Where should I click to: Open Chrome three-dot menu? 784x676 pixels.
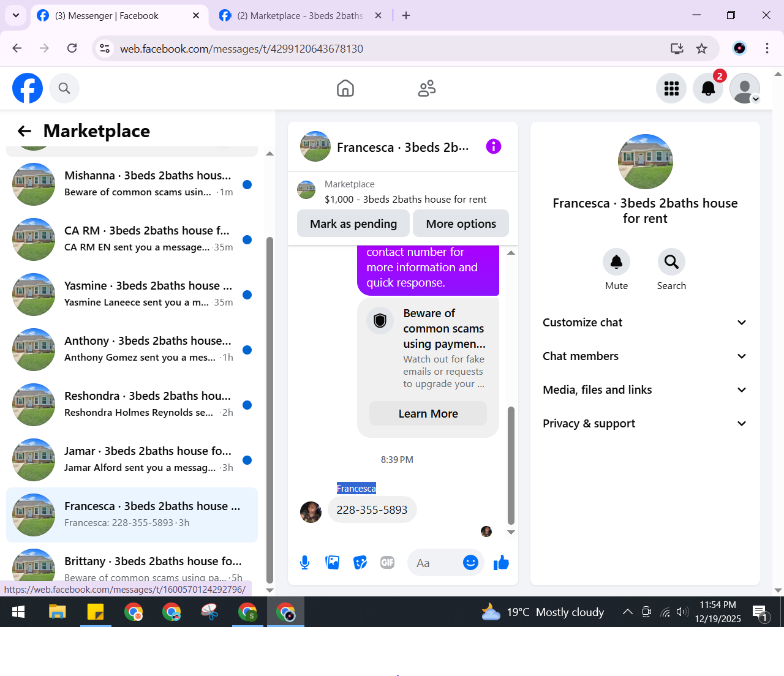coord(767,48)
